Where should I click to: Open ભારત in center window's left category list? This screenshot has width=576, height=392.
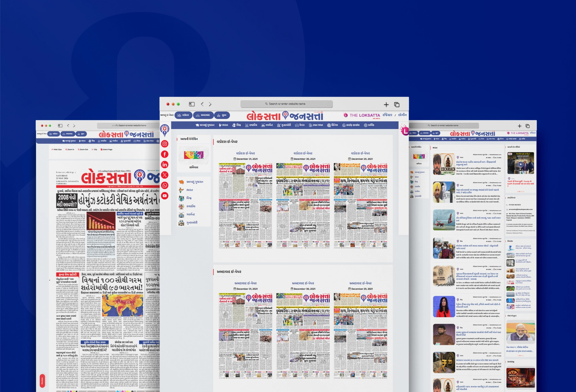coord(186,190)
